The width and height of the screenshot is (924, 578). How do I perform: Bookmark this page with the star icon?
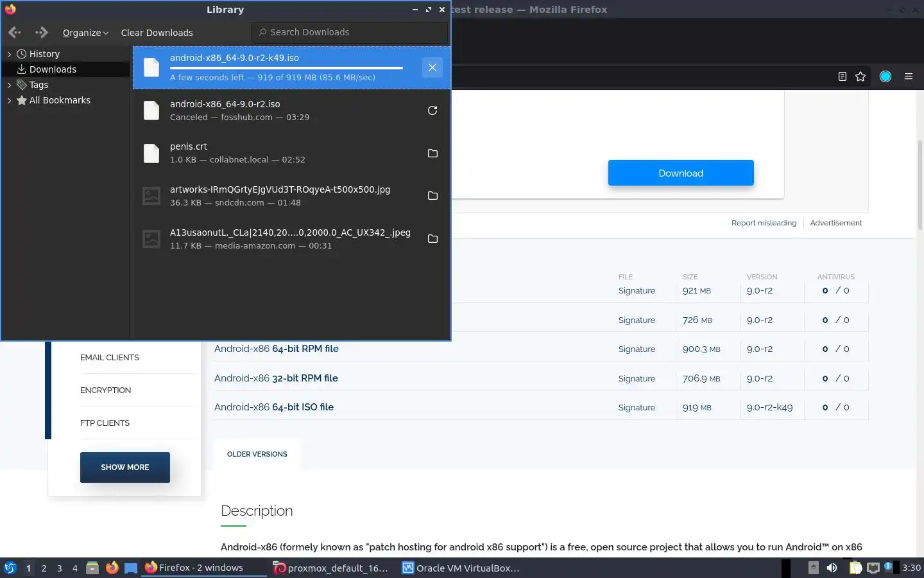pyautogui.click(x=860, y=76)
